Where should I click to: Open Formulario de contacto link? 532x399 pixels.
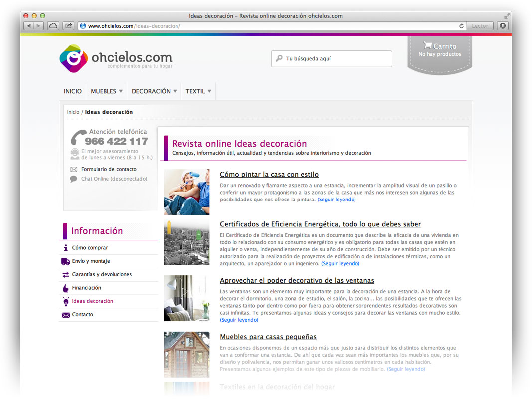tap(109, 169)
